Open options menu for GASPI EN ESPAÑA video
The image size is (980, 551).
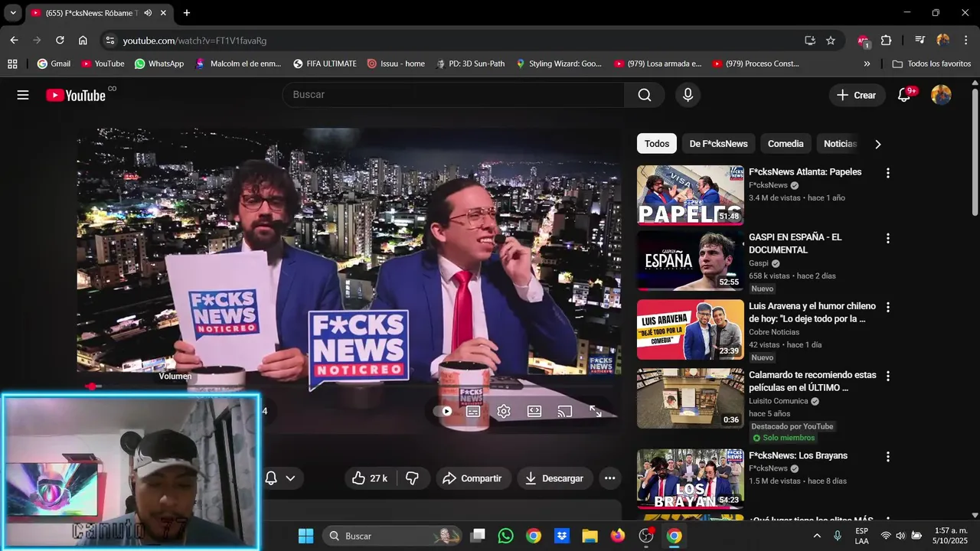pyautogui.click(x=888, y=238)
